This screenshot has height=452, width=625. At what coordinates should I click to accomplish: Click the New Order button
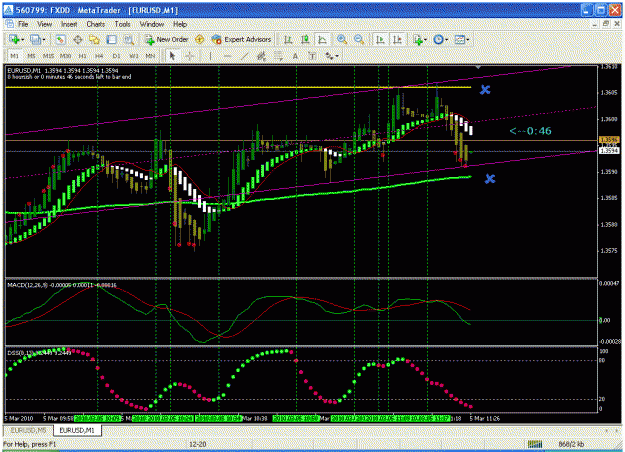pos(167,39)
